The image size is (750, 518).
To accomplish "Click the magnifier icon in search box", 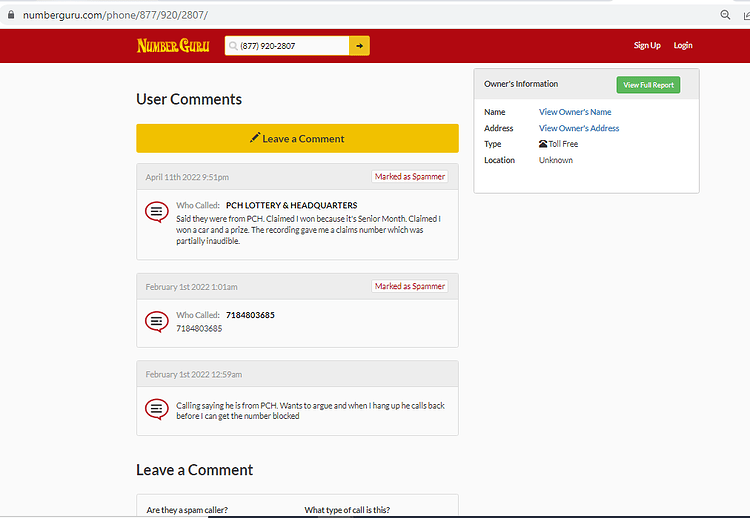I will (x=233, y=46).
